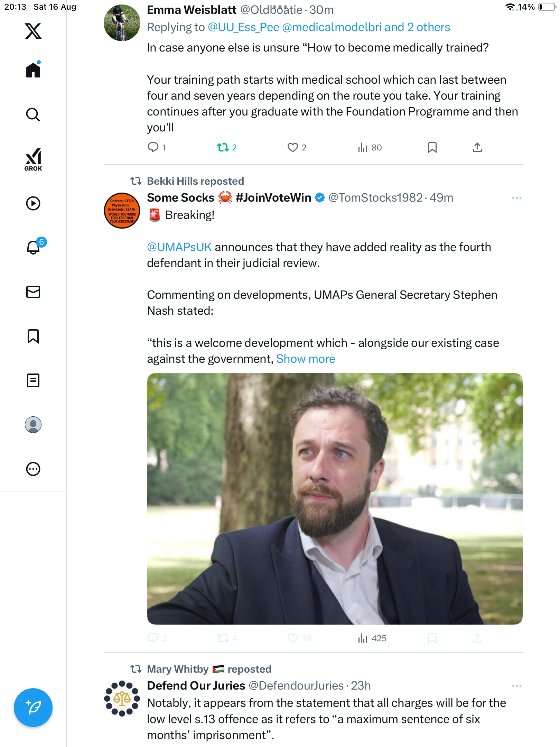The image size is (560, 747).
Task: Expand post with Show more
Action: click(306, 359)
